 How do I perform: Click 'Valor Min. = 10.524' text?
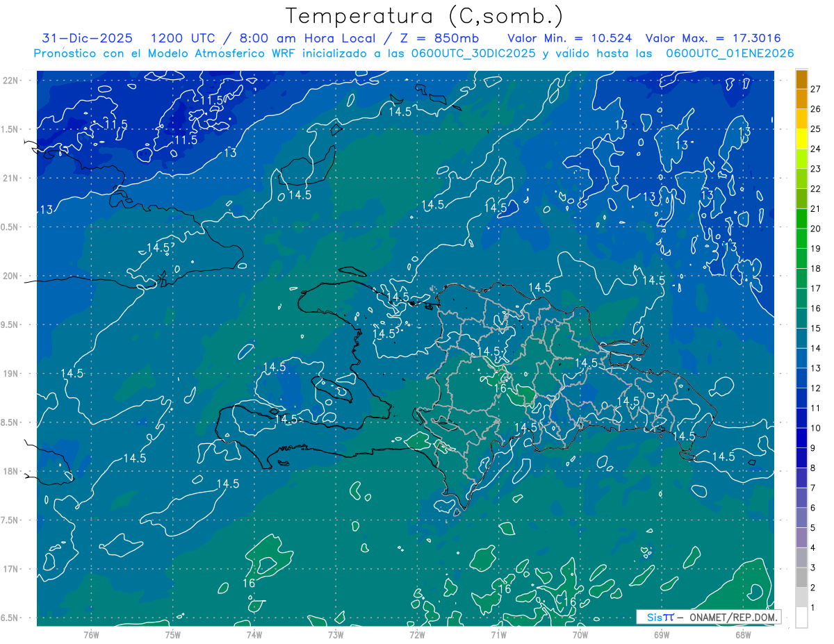pyautogui.click(x=570, y=38)
